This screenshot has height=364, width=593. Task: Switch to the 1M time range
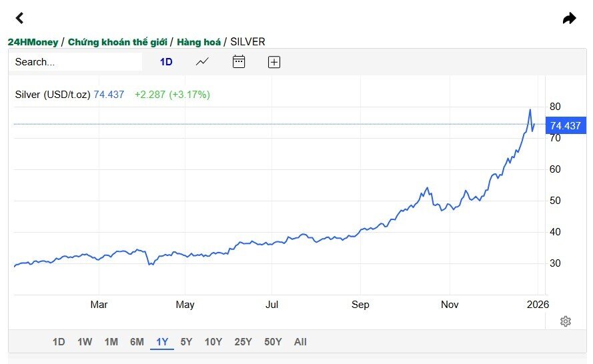click(111, 342)
